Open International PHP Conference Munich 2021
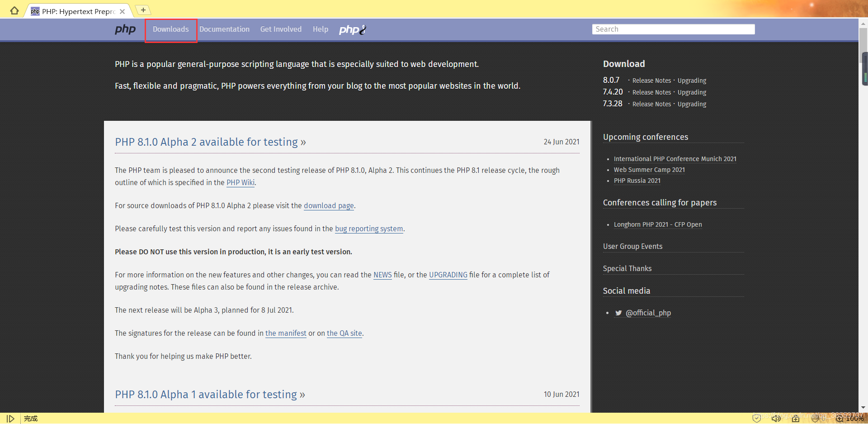Viewport: 868px width, 424px height. [675, 159]
